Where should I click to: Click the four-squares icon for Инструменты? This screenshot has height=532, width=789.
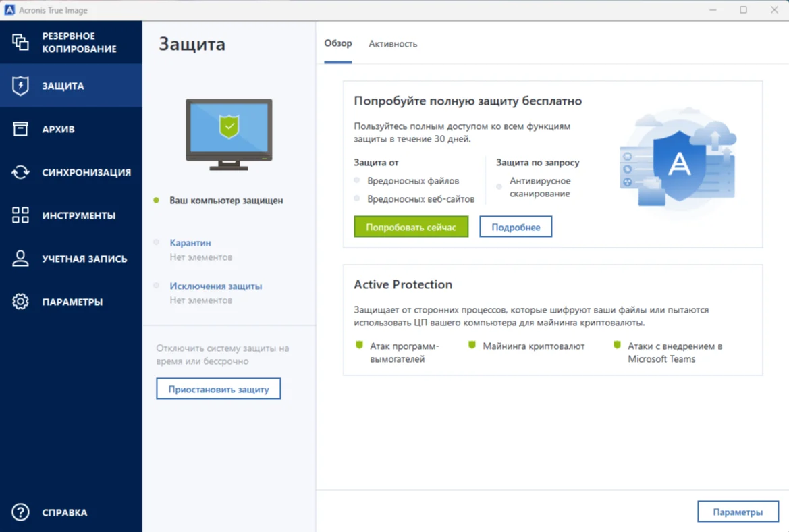[x=20, y=215]
